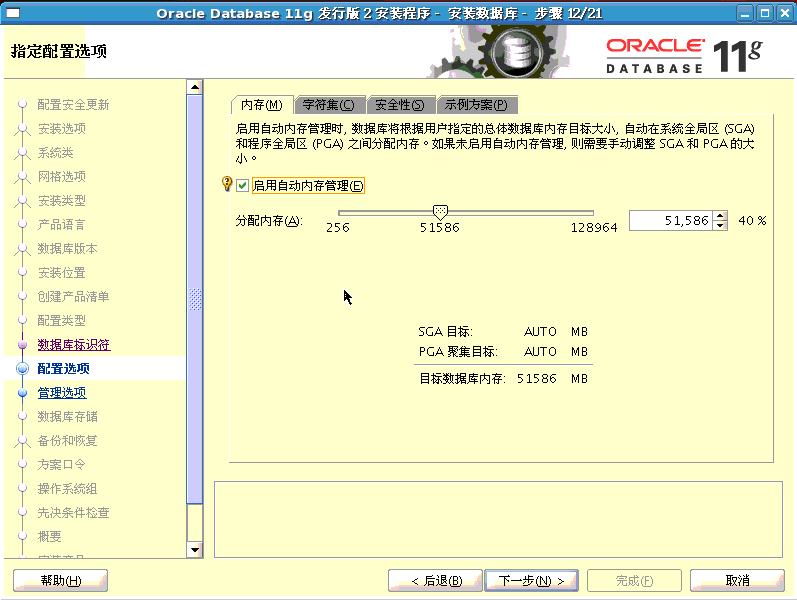Click the 后退(B) back button
This screenshot has height=600, width=797.
(435, 581)
